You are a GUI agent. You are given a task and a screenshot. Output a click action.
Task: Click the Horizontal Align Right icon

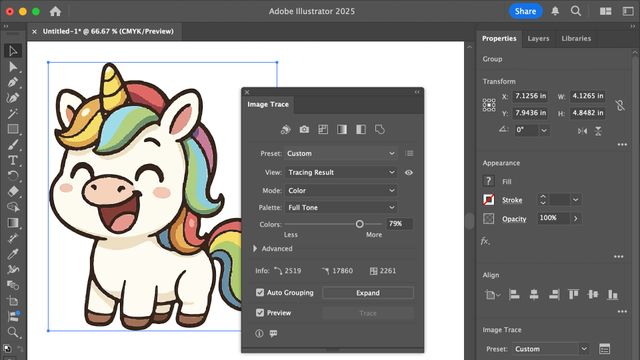coord(554,294)
